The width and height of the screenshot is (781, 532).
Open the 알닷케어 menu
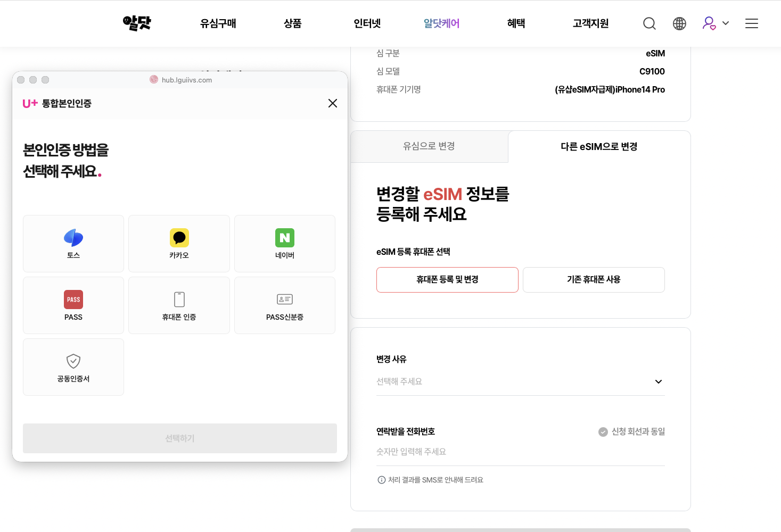442,23
